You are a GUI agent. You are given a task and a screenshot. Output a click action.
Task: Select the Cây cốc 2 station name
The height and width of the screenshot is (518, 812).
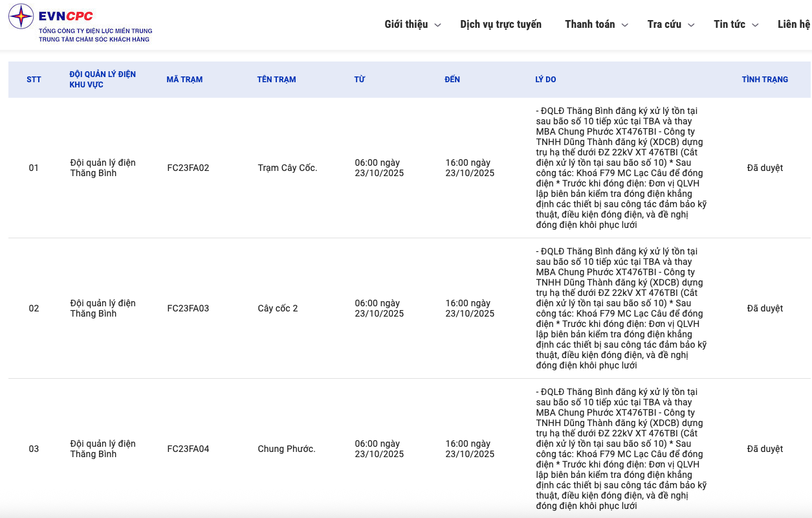pyautogui.click(x=278, y=308)
